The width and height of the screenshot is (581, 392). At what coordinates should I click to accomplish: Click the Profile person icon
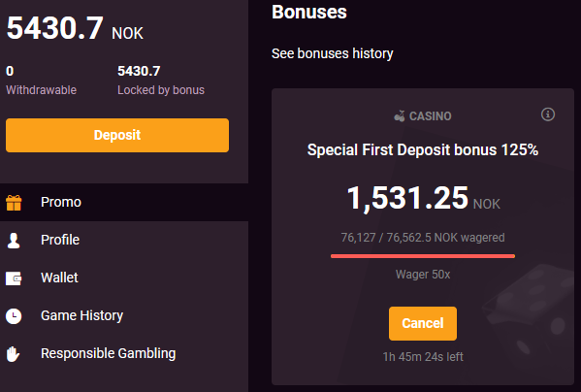click(14, 241)
